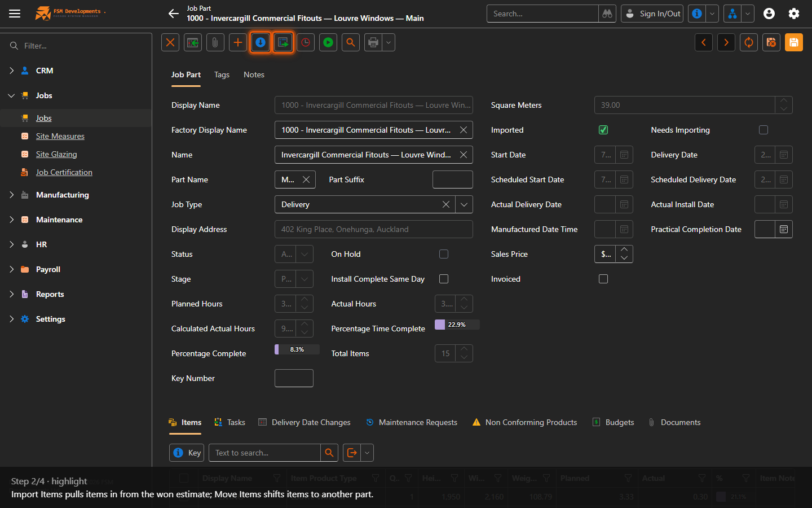
Task: Click the Key Number input field
Action: click(x=294, y=378)
